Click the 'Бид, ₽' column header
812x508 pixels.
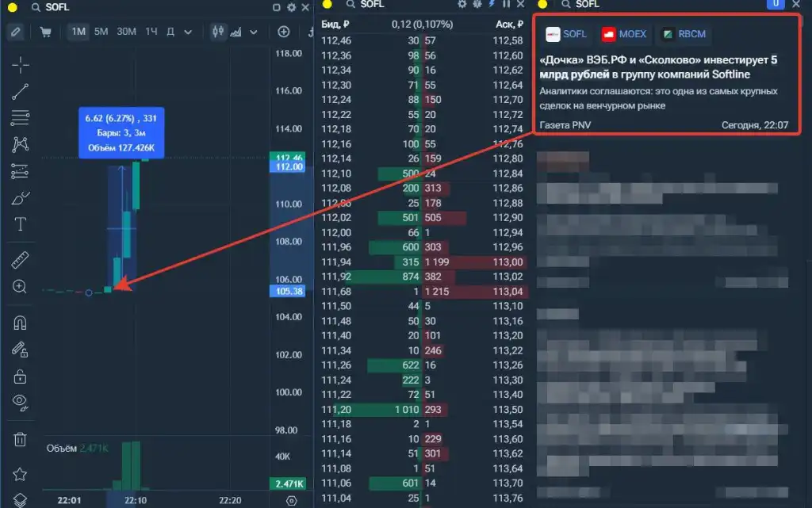pos(335,25)
